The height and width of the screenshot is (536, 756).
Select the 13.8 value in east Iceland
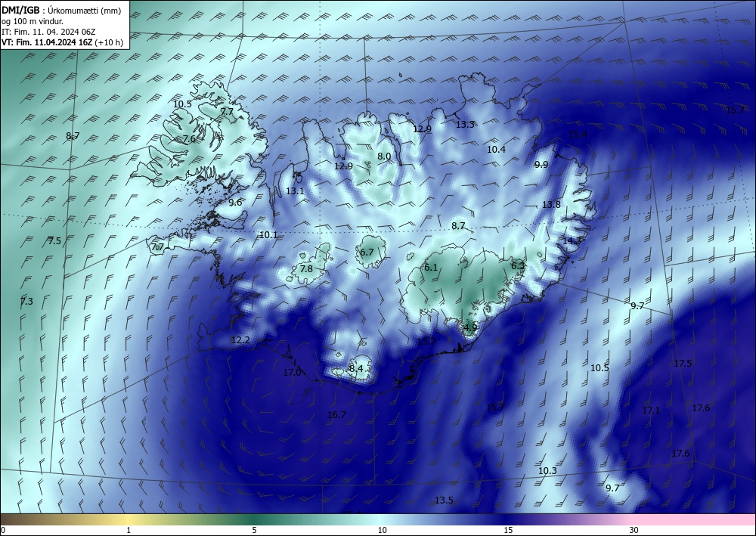pyautogui.click(x=551, y=205)
